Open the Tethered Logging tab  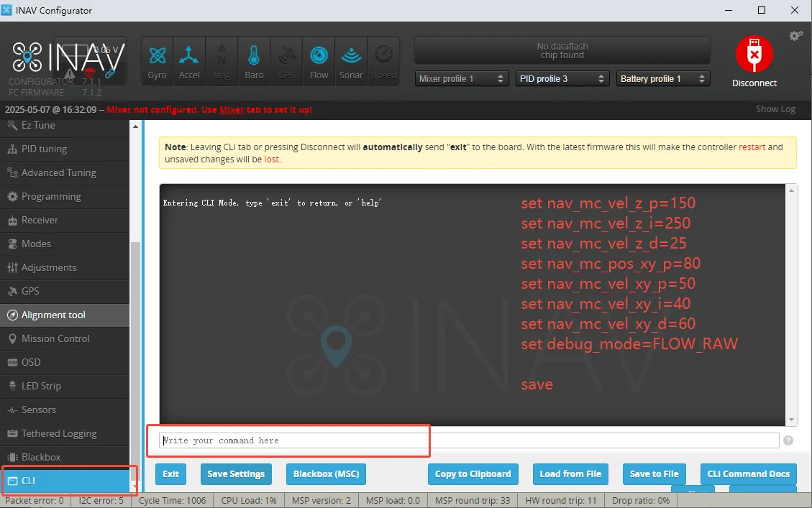(x=65, y=433)
